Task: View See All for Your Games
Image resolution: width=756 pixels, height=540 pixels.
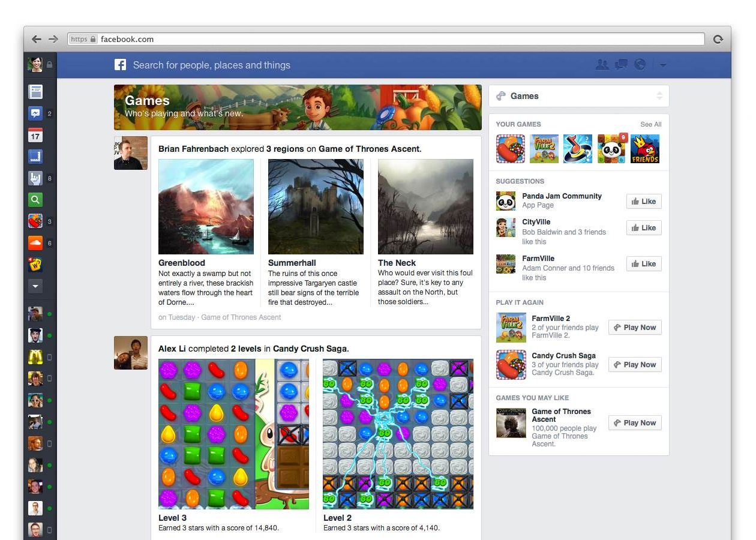Action: point(650,124)
